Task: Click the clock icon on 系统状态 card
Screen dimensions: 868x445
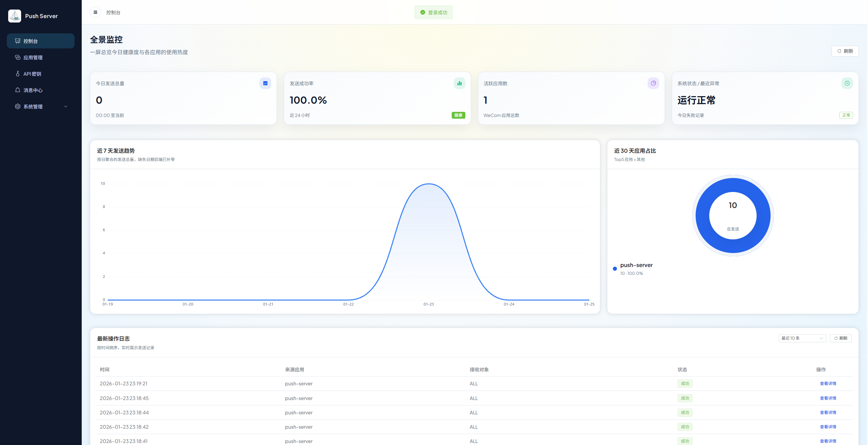Action: 847,83
